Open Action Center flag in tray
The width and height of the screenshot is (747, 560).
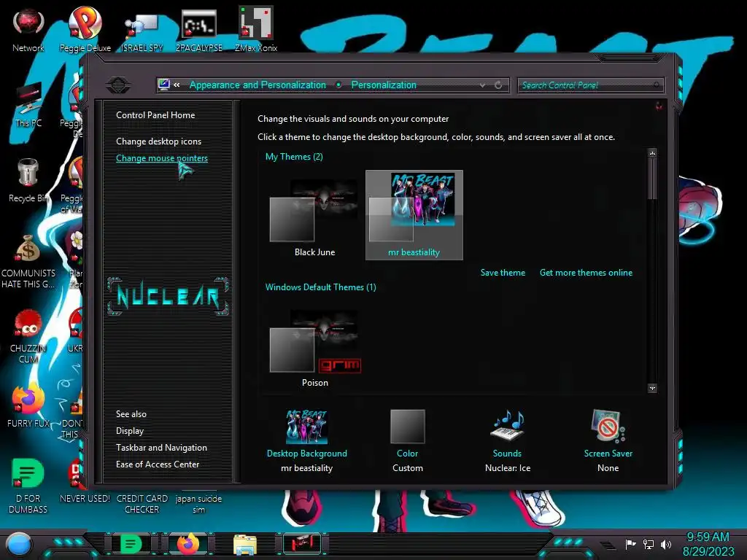[630, 544]
